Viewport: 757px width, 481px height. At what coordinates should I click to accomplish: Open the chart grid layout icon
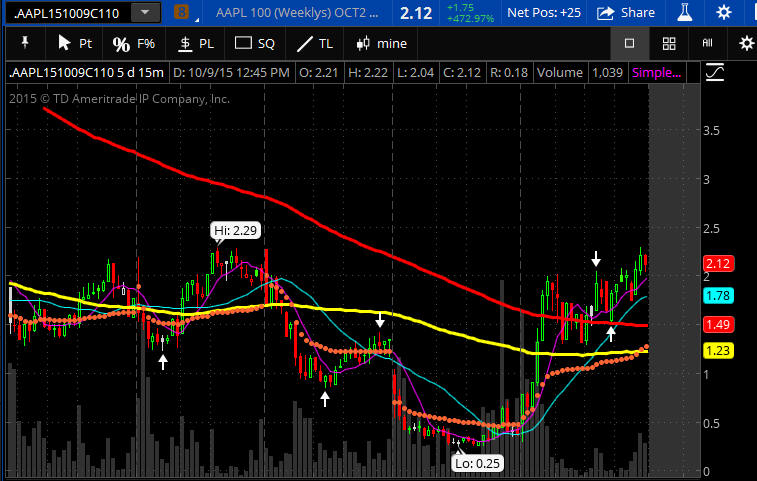pyautogui.click(x=669, y=44)
